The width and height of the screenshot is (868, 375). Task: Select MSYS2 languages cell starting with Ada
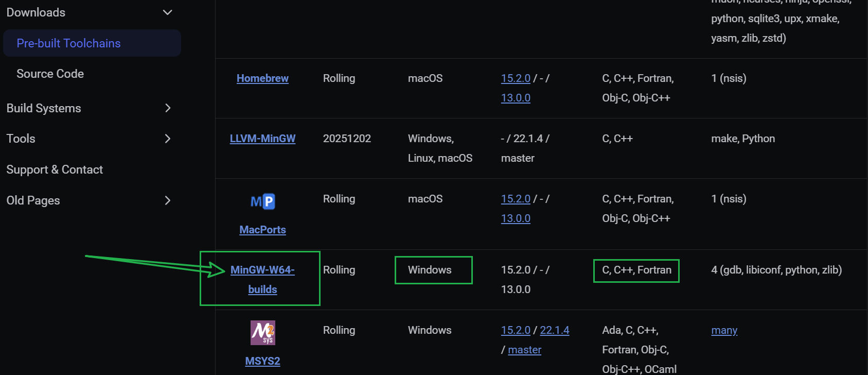(x=639, y=350)
